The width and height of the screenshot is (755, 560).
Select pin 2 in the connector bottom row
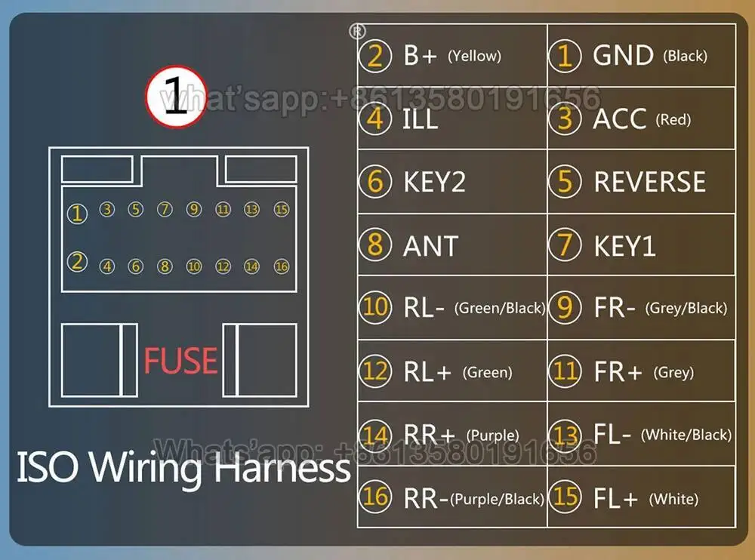click(77, 262)
